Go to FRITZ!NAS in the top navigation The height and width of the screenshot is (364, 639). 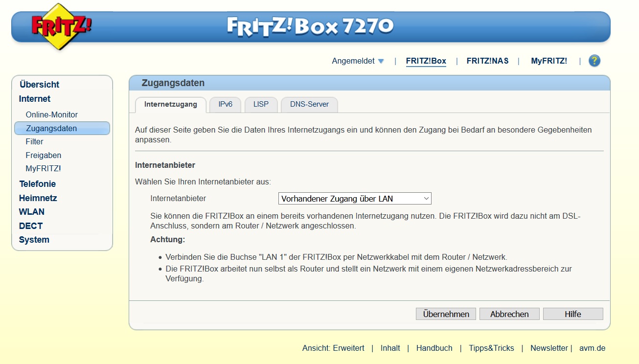[x=487, y=61]
